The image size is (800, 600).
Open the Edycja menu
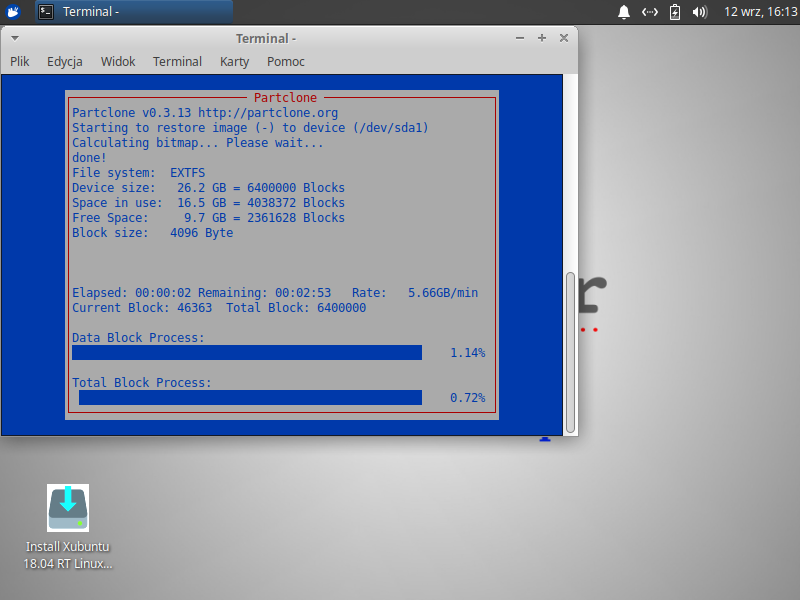pos(65,61)
